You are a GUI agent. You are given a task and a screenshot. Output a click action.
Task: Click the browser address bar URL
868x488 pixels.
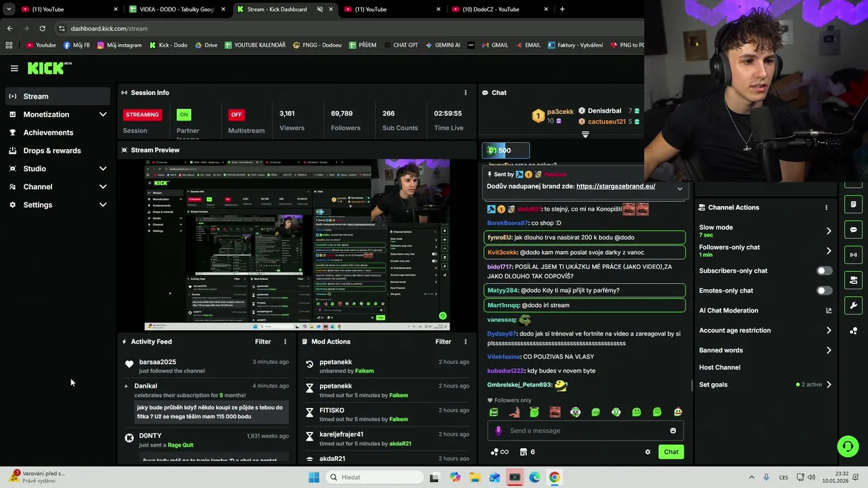point(109,28)
